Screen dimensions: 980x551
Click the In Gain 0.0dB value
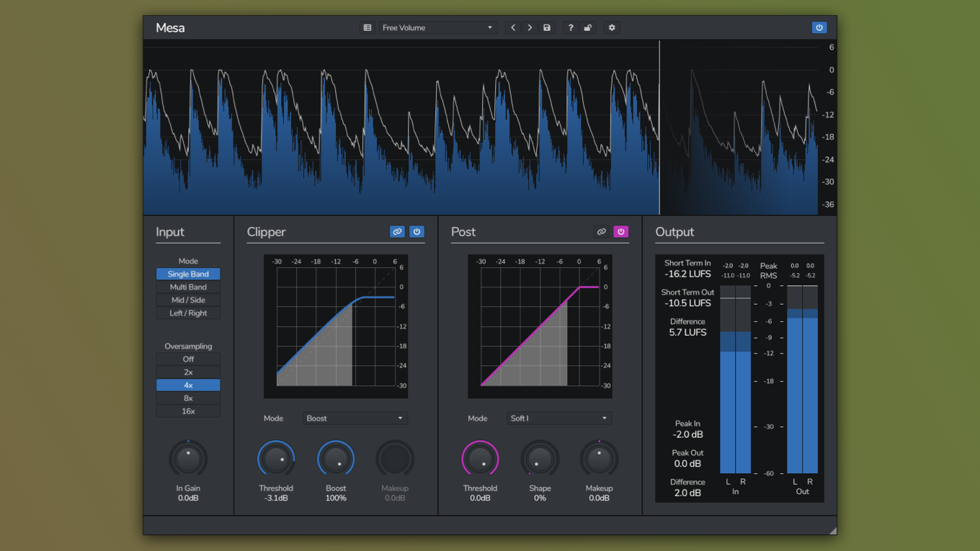[x=188, y=498]
